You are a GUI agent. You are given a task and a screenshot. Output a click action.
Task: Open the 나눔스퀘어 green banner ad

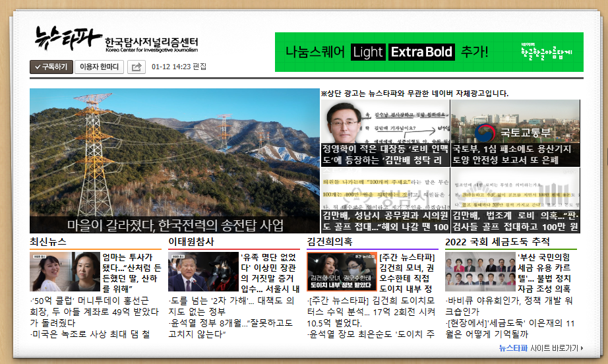click(429, 52)
